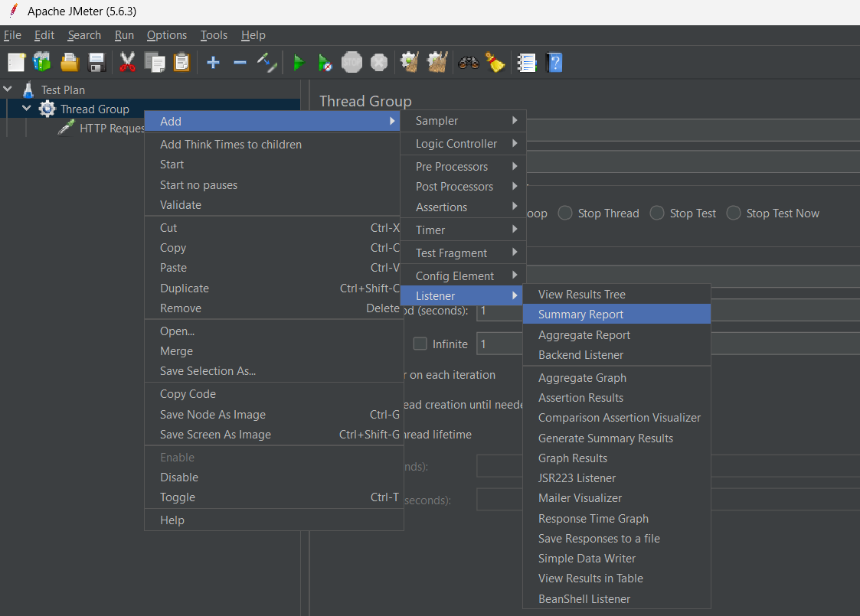860x616 pixels.
Task: Click Start no pauses toolbar icon
Action: (x=325, y=63)
